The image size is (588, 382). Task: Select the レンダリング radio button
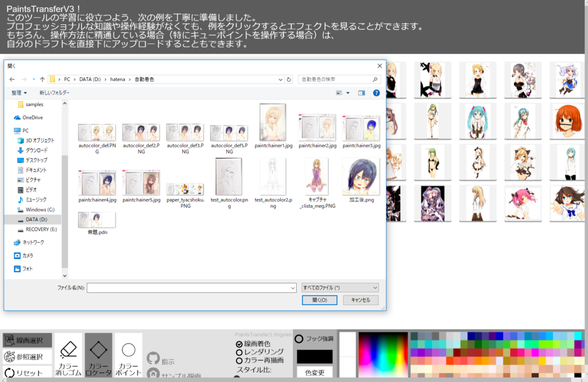[x=240, y=352]
